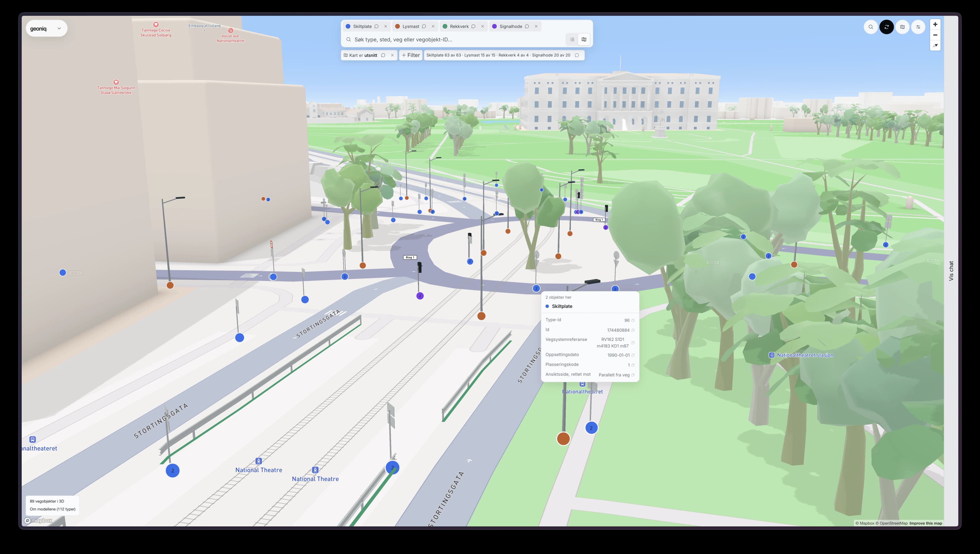Reset map bearing with compass button

[x=935, y=45]
